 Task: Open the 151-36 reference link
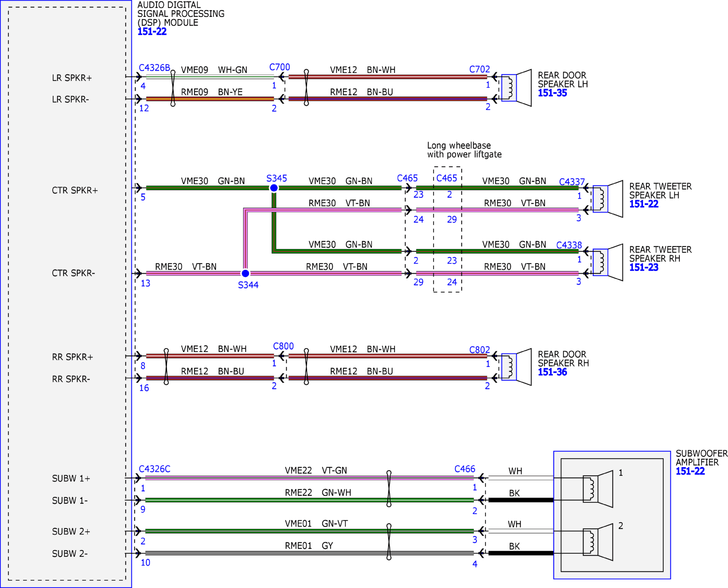tap(552, 372)
